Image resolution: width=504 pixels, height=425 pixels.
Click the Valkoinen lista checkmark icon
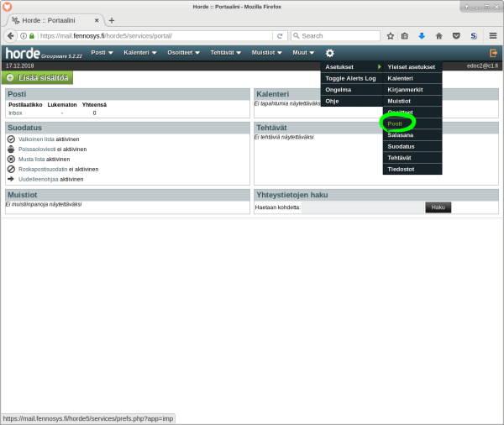point(11,139)
